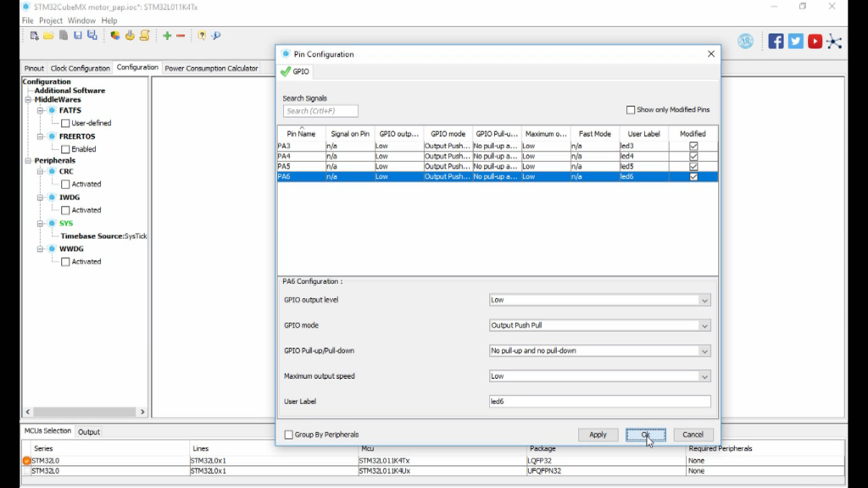Open the GPIO mode dropdown
868x488 pixels.
tap(600, 325)
